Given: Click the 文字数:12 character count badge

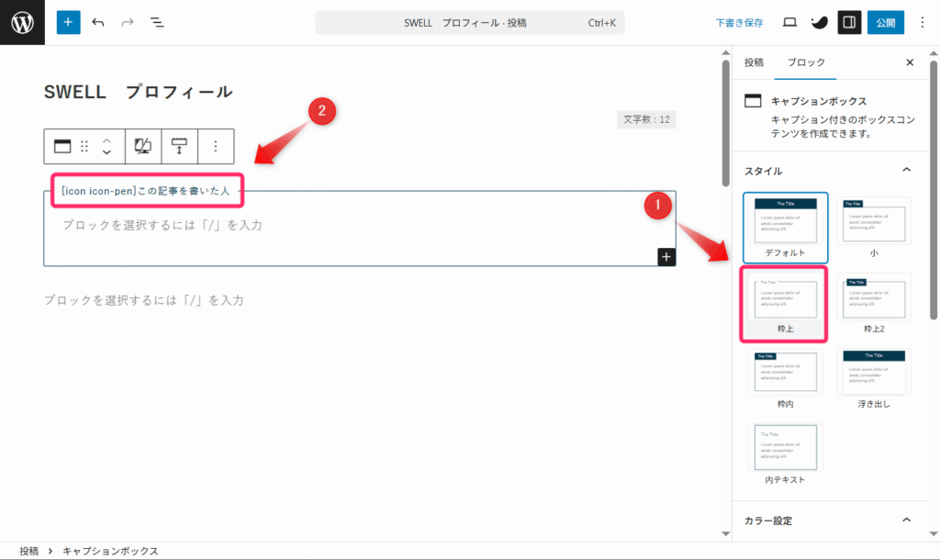Looking at the screenshot, I should tap(646, 119).
